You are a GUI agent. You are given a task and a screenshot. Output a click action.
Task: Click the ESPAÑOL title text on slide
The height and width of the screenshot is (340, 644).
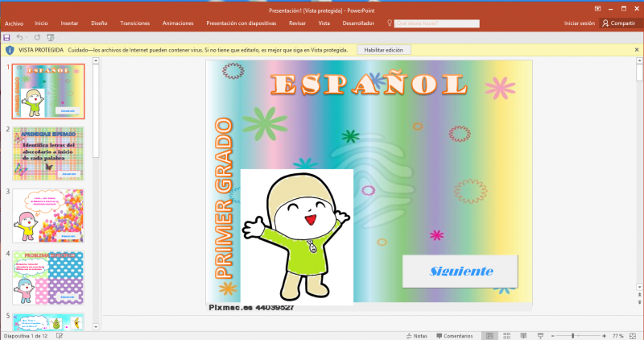click(369, 85)
